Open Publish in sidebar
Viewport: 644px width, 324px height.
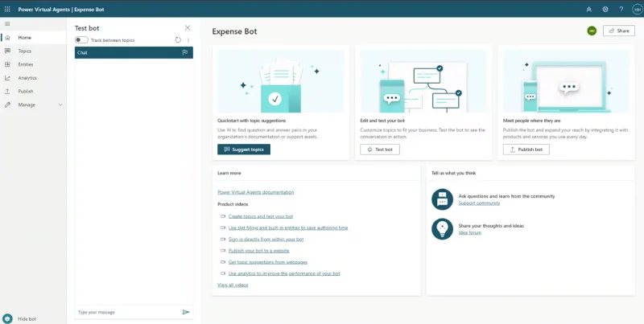[33, 92]
